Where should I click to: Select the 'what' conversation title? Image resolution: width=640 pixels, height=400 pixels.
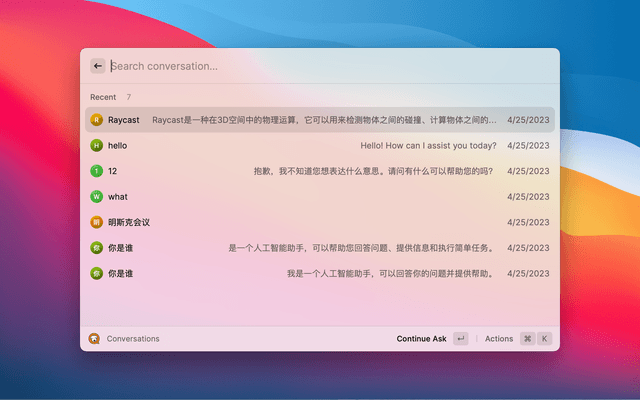click(x=118, y=197)
